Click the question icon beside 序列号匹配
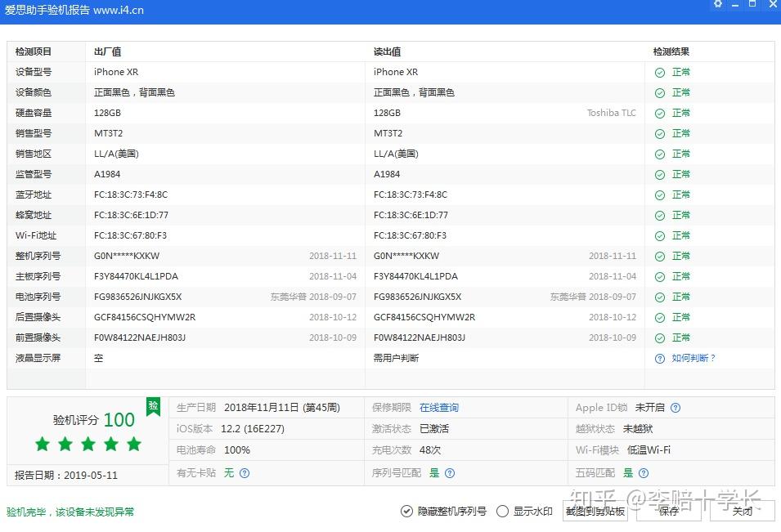This screenshot has width=781, height=532. tap(450, 474)
